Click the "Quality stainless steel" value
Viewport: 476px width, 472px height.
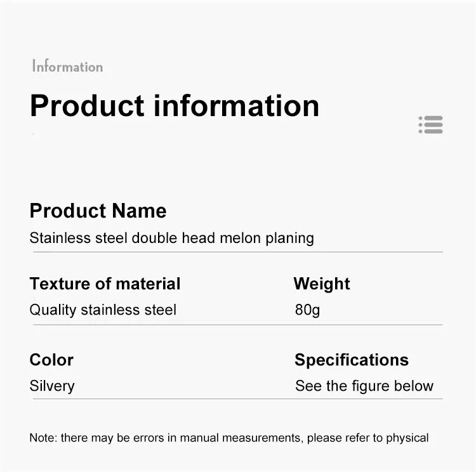coord(103,310)
